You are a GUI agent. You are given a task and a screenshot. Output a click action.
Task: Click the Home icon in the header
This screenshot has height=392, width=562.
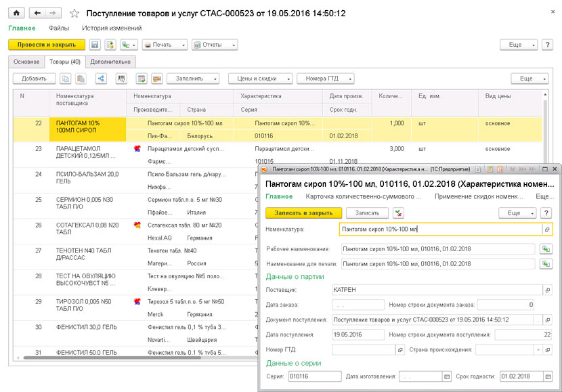16,13
